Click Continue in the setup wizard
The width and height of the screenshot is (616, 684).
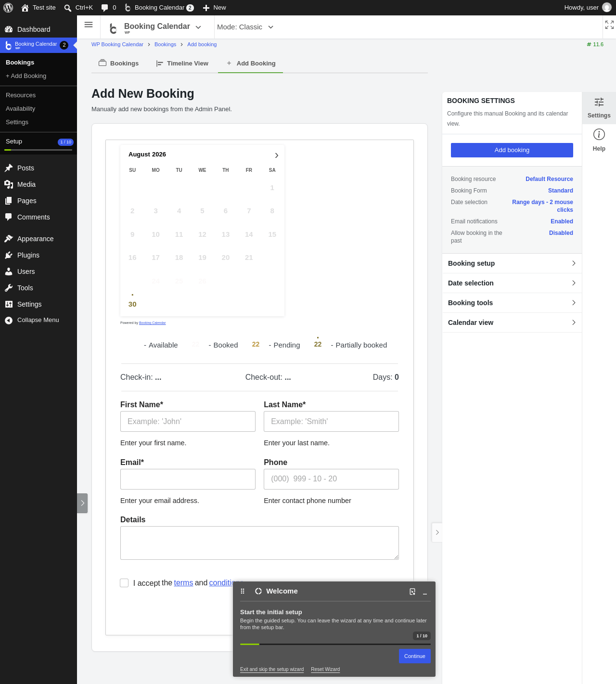(415, 656)
